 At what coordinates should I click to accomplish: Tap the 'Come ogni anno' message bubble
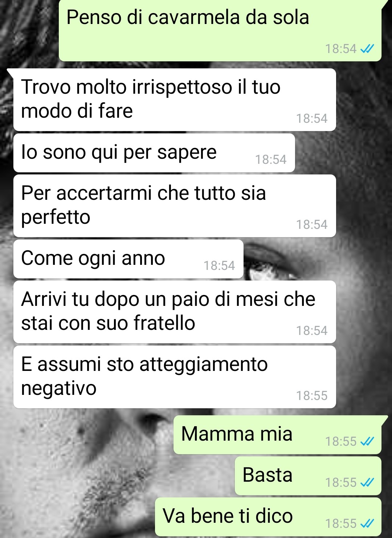click(x=128, y=259)
